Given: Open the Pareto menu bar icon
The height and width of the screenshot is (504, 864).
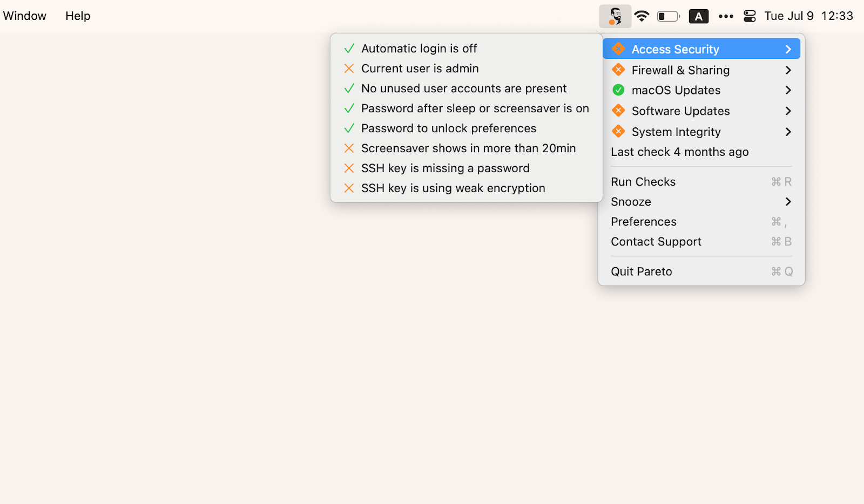Looking at the screenshot, I should coord(615,16).
